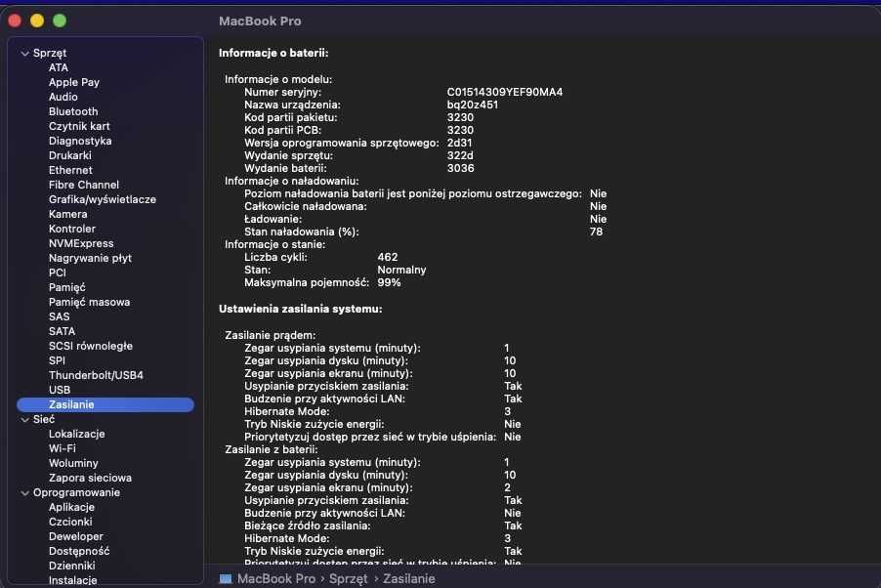Collapse the Sieć section chevron

click(x=24, y=420)
